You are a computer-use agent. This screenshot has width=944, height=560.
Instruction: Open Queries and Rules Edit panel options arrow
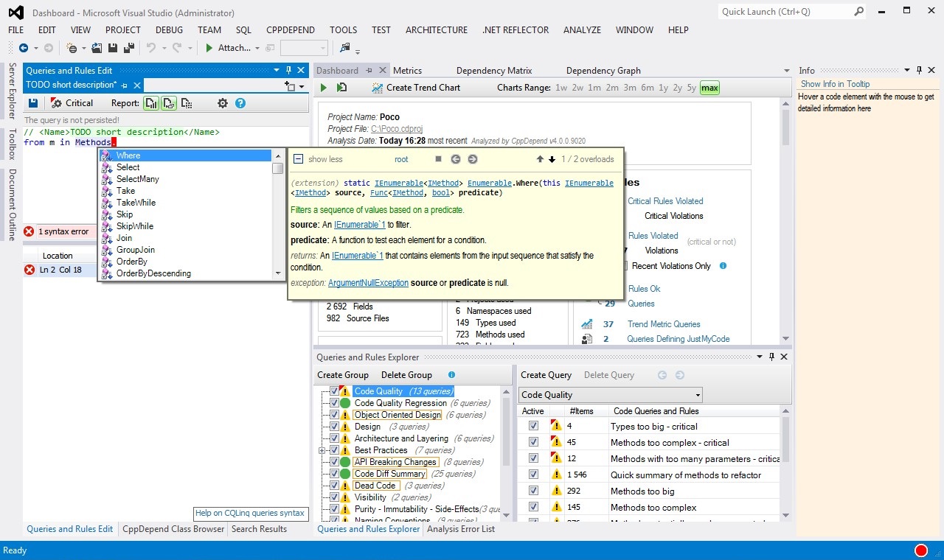(277, 70)
